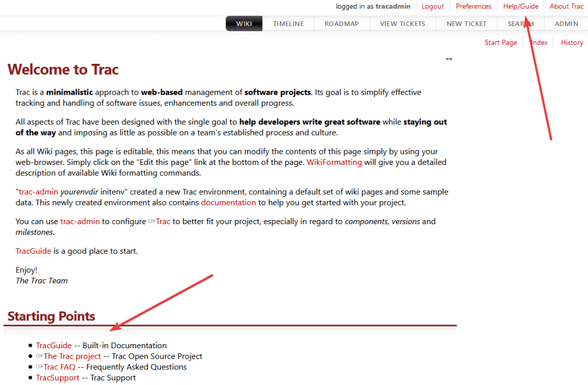Visit the About Trac link
Viewport: 588px width, 385px height.
566,6
